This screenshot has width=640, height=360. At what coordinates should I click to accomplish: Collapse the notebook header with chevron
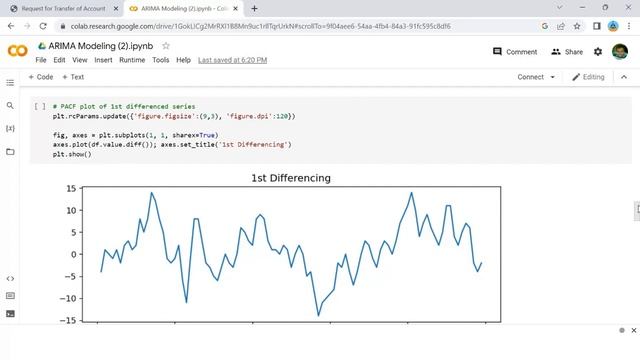click(624, 77)
